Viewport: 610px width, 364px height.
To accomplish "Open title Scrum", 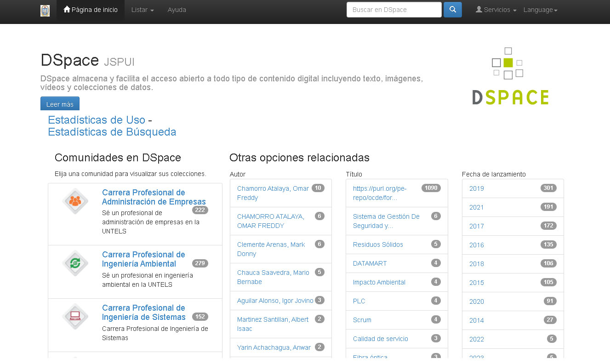I will (362, 320).
